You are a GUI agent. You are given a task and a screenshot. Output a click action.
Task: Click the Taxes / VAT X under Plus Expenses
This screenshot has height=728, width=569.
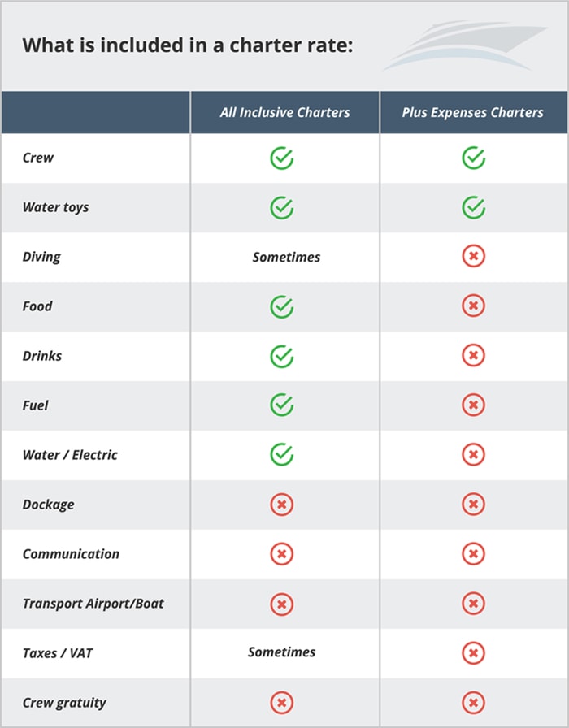(473, 652)
